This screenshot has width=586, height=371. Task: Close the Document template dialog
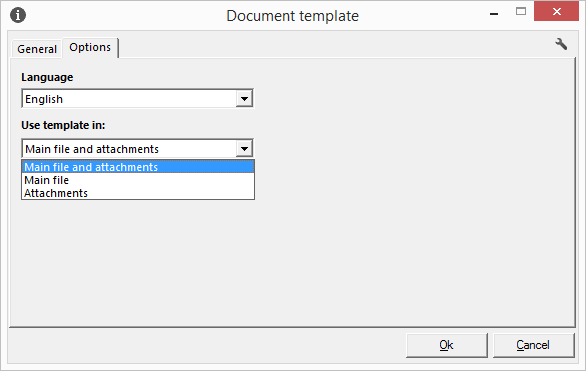click(556, 12)
